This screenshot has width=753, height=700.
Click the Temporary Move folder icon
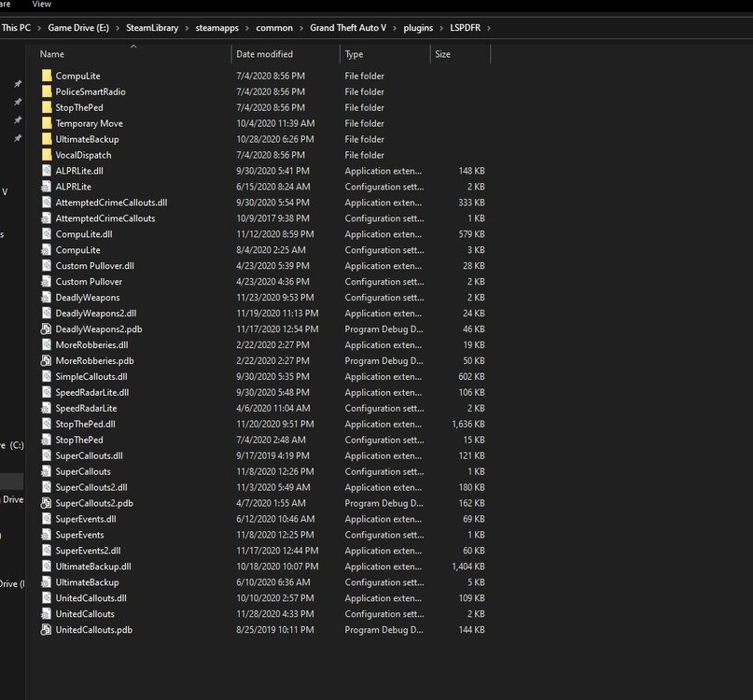point(47,123)
